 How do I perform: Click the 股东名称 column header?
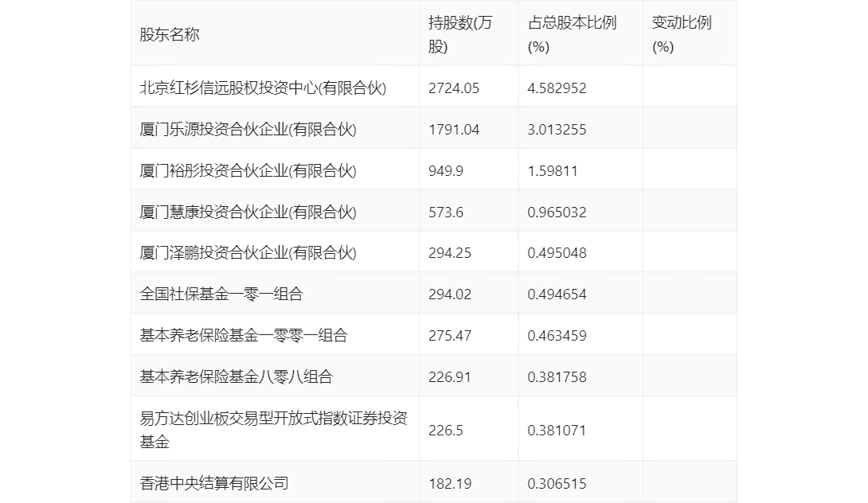(170, 34)
